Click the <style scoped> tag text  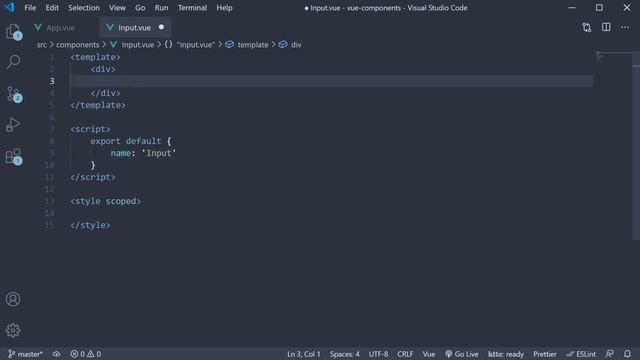click(x=105, y=201)
